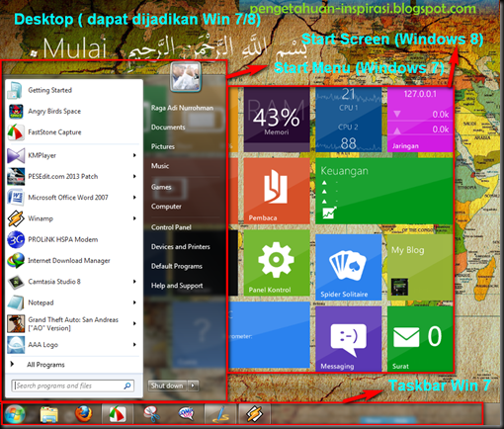Click Winamp lightning icon on taskbar
The image size is (504, 429).
[254, 414]
